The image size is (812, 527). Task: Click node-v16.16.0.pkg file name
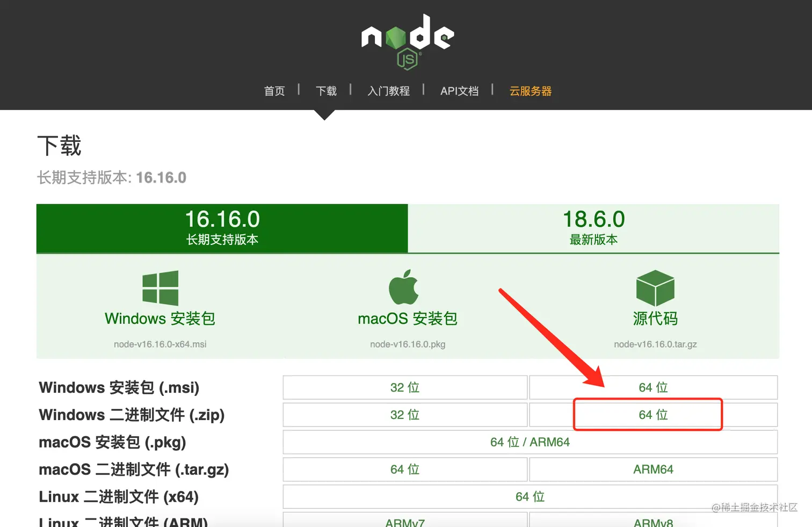[408, 344]
